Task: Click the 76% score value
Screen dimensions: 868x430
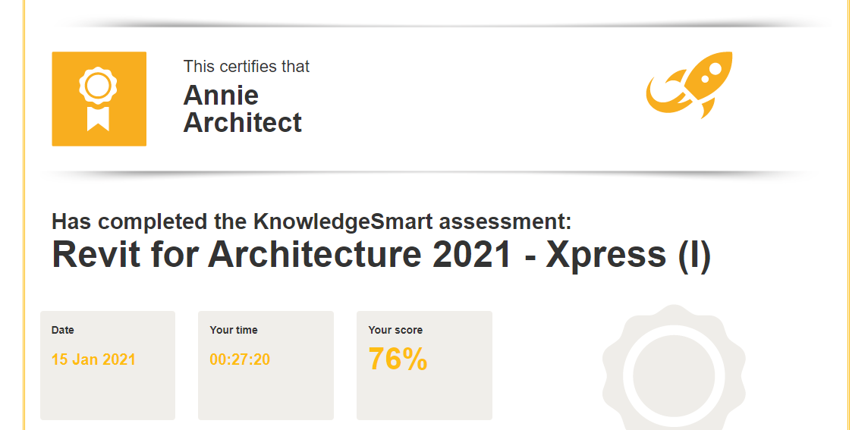Action: [x=398, y=359]
